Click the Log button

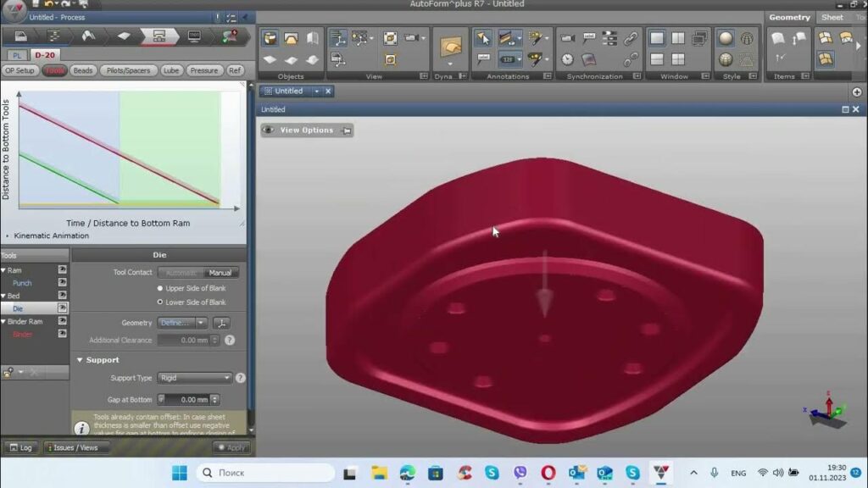pyautogui.click(x=21, y=447)
